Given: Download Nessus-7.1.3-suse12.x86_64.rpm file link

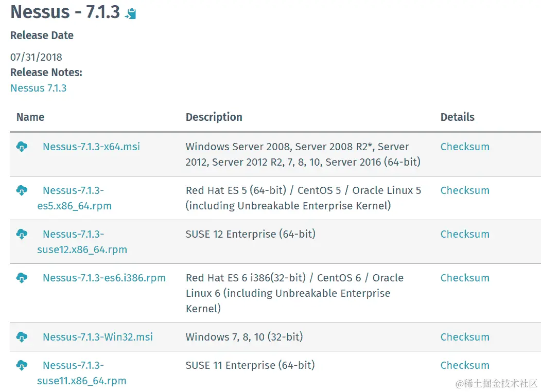Looking at the screenshot, I should (x=82, y=242).
